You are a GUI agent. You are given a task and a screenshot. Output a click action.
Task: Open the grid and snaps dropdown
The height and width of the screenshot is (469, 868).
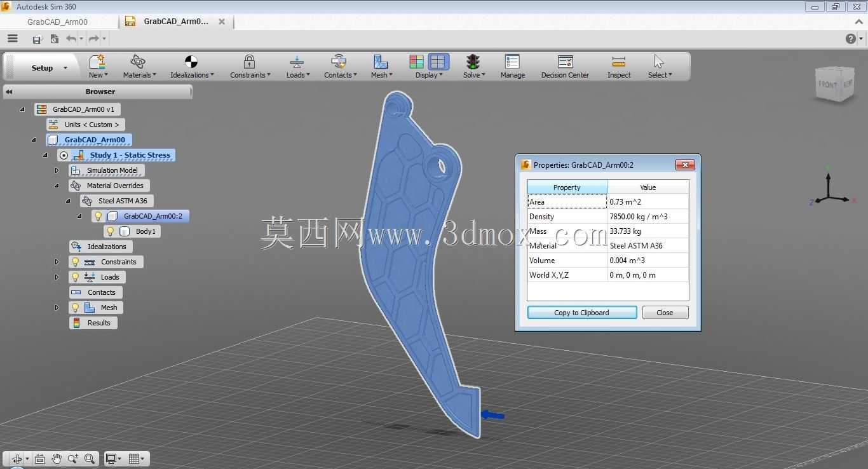tap(137, 459)
